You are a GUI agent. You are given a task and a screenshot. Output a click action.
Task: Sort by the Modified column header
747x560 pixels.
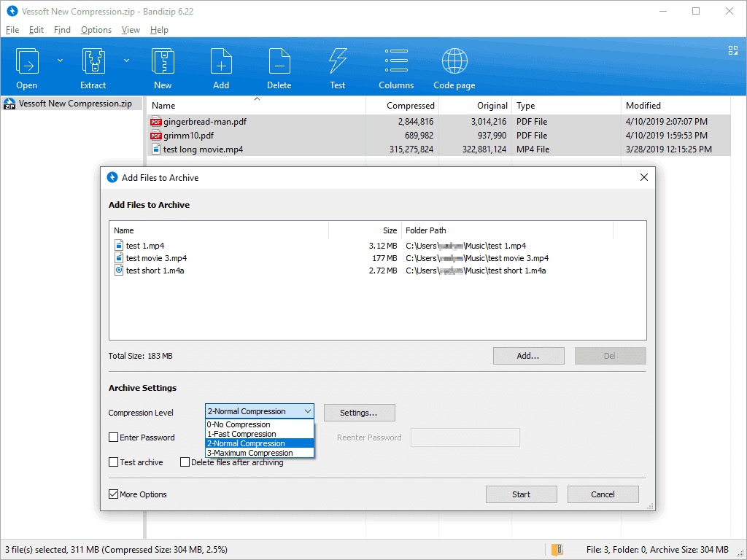click(x=676, y=105)
